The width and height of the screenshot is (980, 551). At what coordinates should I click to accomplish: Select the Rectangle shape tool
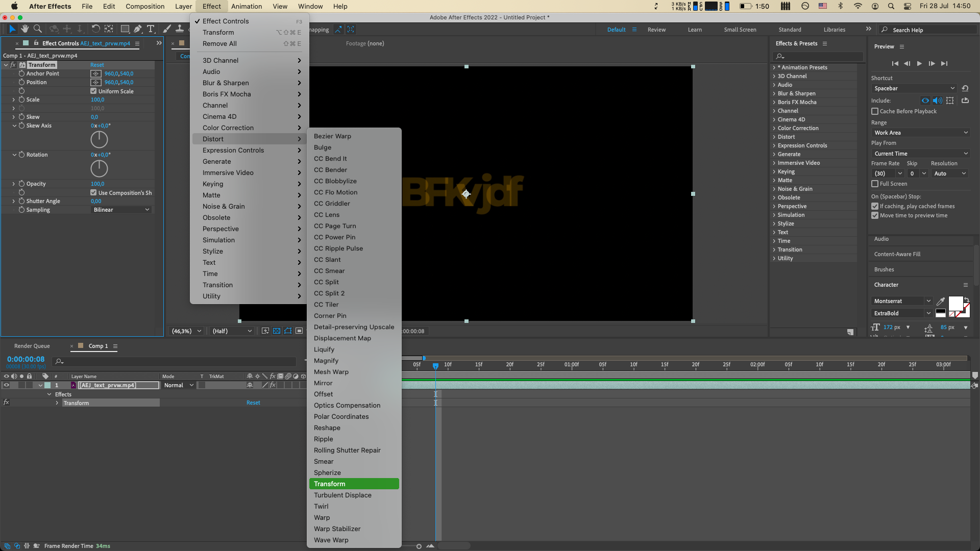125,29
